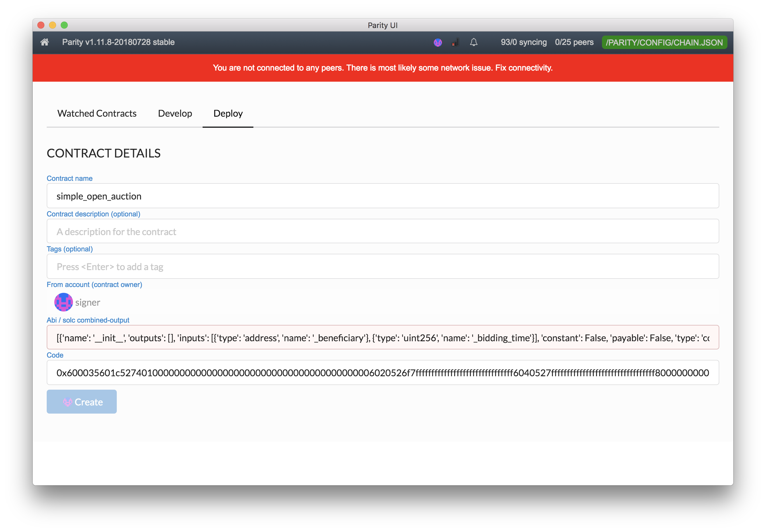Click the Code bytecode field
Screen dimensions: 766x532
[x=383, y=373]
